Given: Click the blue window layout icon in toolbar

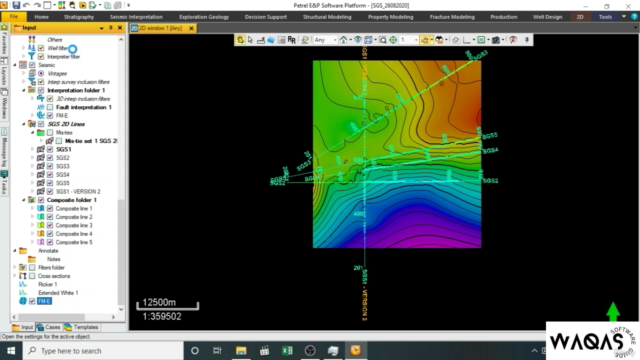Looking at the screenshot, I should tap(368, 40).
